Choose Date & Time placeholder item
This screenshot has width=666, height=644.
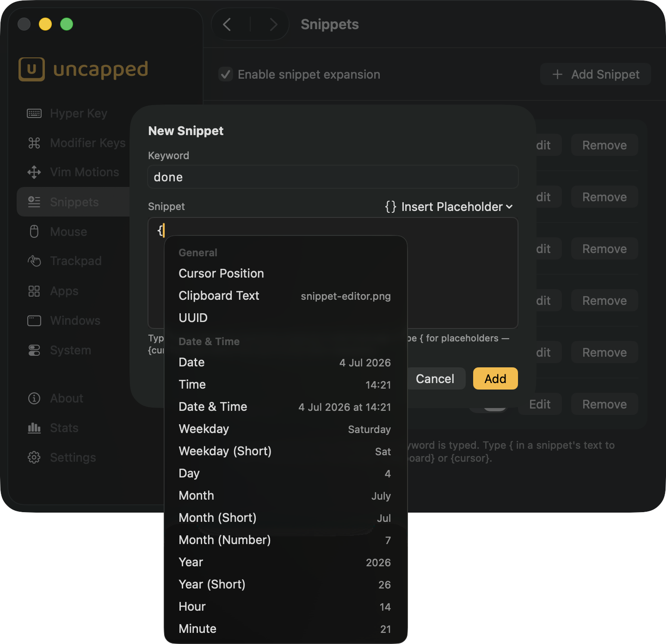point(285,407)
